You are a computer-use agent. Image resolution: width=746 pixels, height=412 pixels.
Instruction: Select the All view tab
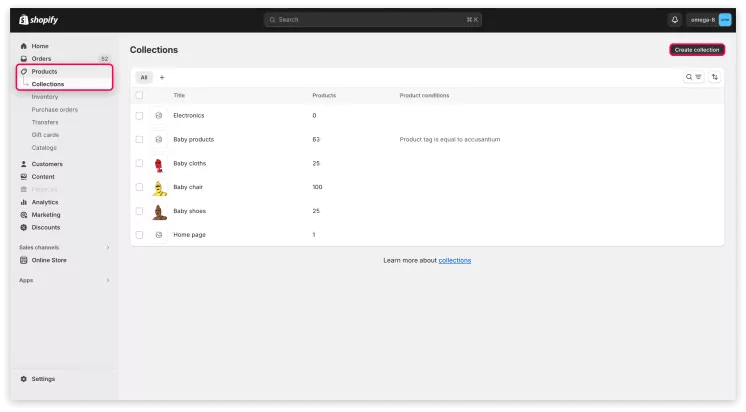point(143,77)
